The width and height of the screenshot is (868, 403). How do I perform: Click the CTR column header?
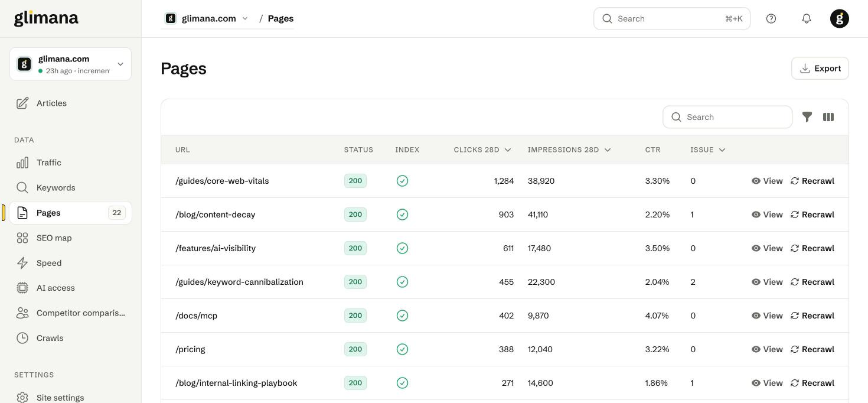652,149
